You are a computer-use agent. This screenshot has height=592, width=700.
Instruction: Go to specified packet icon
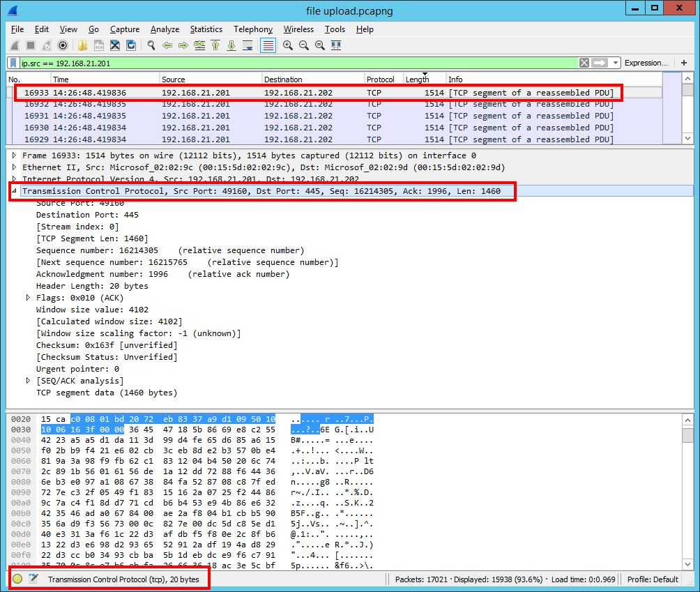199,45
